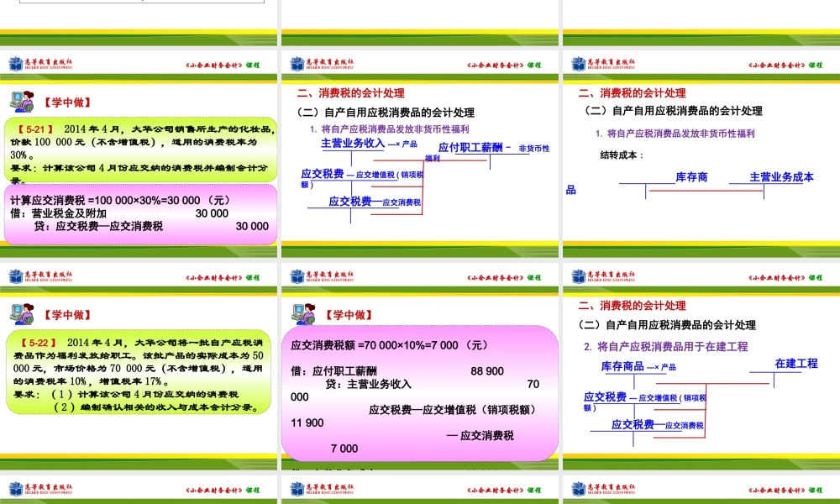Open the 《小会业财务会计》课程 label on slide 5-21
This screenshot has height=504, width=840.
point(223,63)
